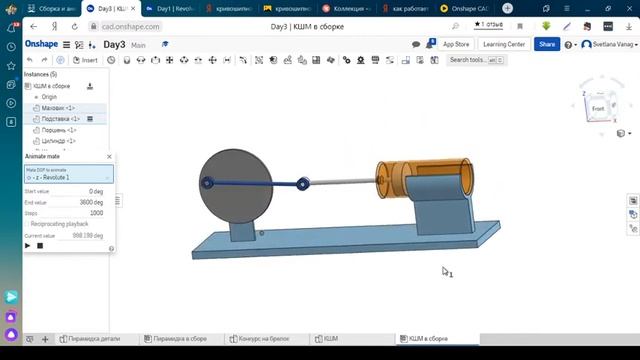640x360 pixels.
Task: Switch to Пирамидка детали tab
Action: click(x=90, y=339)
